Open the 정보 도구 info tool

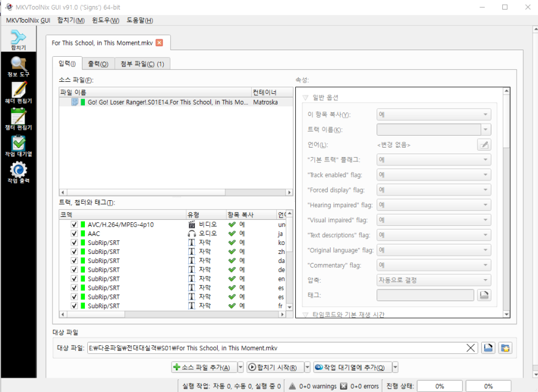(x=19, y=67)
